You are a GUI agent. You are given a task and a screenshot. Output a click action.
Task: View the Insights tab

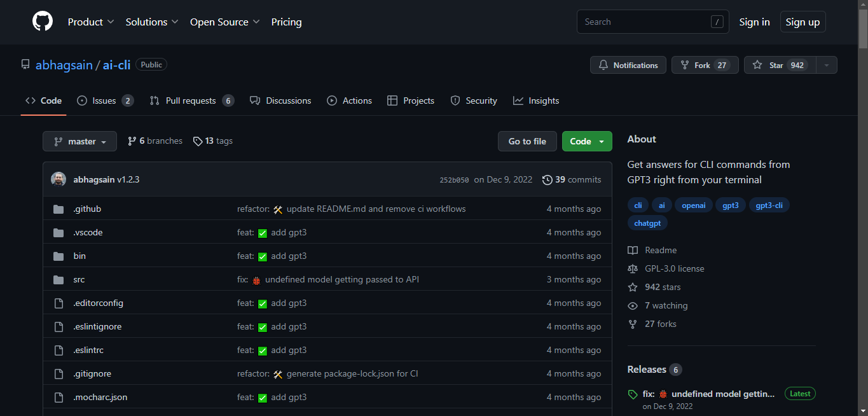536,101
